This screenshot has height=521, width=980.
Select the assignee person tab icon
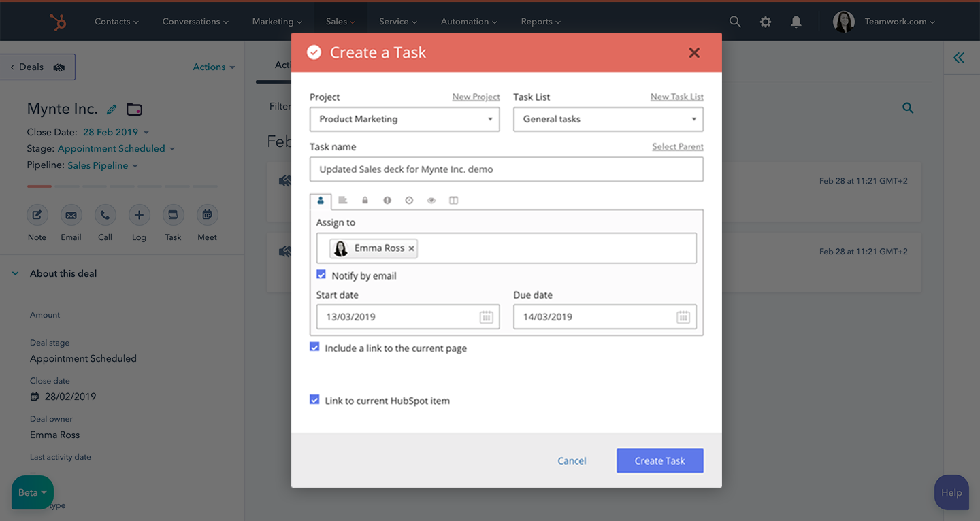coord(321,201)
